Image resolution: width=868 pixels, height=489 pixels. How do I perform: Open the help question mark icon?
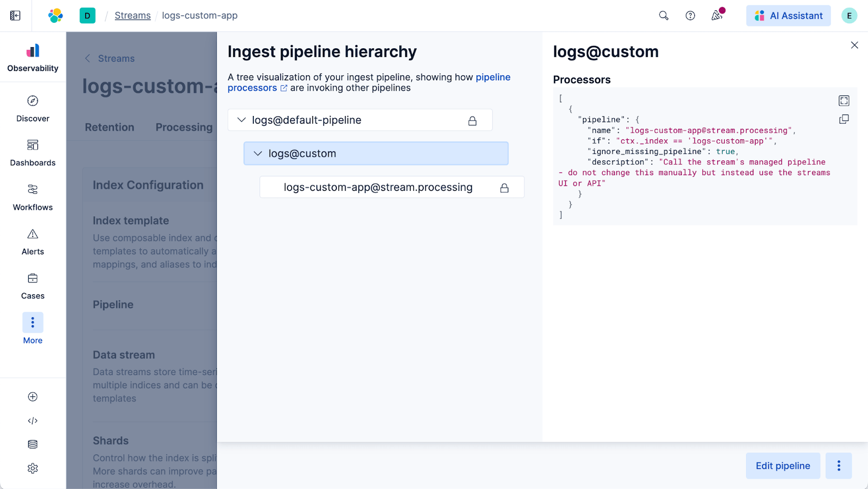click(x=690, y=16)
